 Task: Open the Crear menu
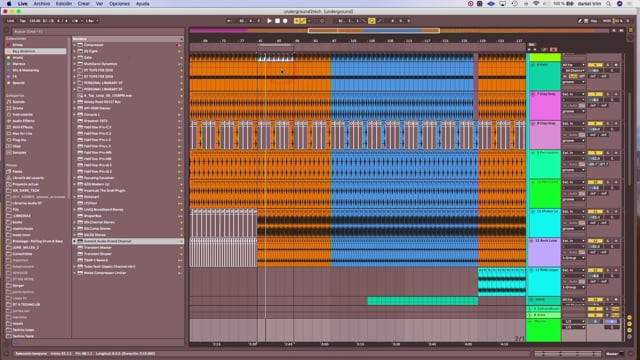(x=84, y=4)
